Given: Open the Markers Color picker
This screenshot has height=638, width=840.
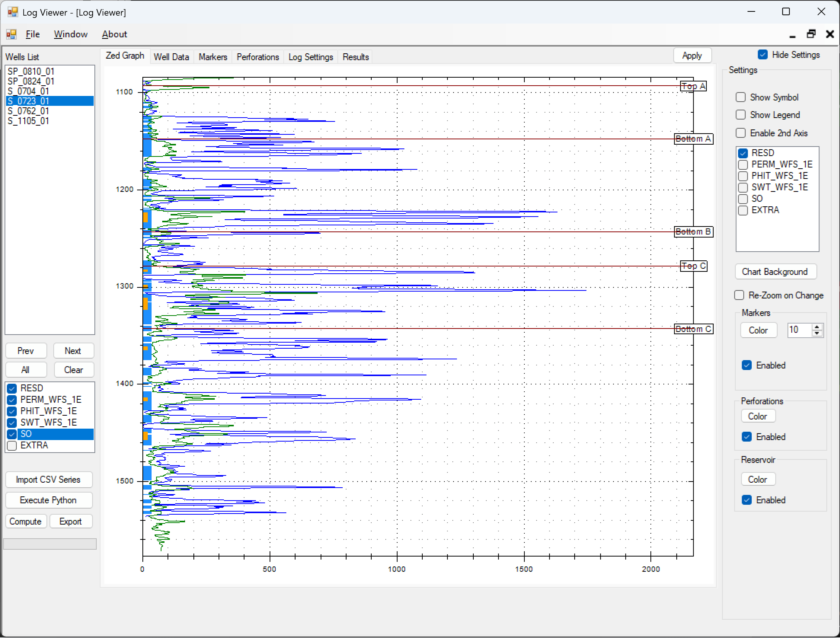Looking at the screenshot, I should (x=759, y=330).
